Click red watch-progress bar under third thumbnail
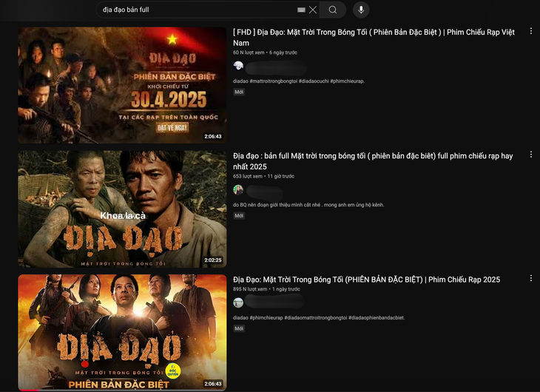The height and width of the screenshot is (392, 540). [30, 390]
